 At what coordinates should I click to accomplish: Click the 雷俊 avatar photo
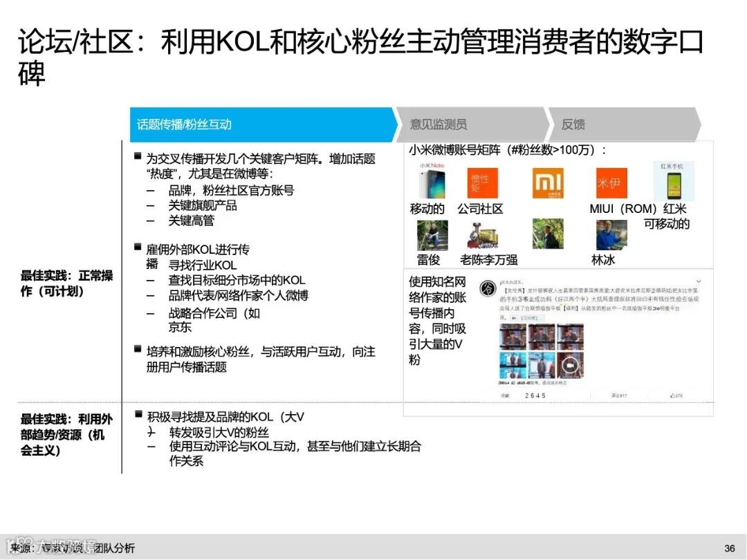click(432, 235)
